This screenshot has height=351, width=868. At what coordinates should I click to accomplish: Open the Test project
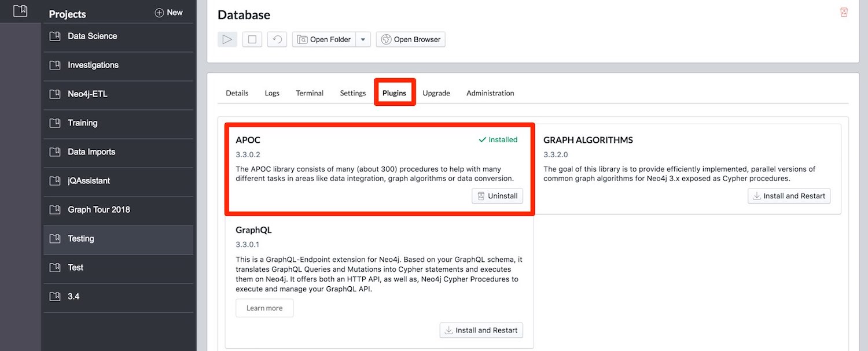pos(118,268)
